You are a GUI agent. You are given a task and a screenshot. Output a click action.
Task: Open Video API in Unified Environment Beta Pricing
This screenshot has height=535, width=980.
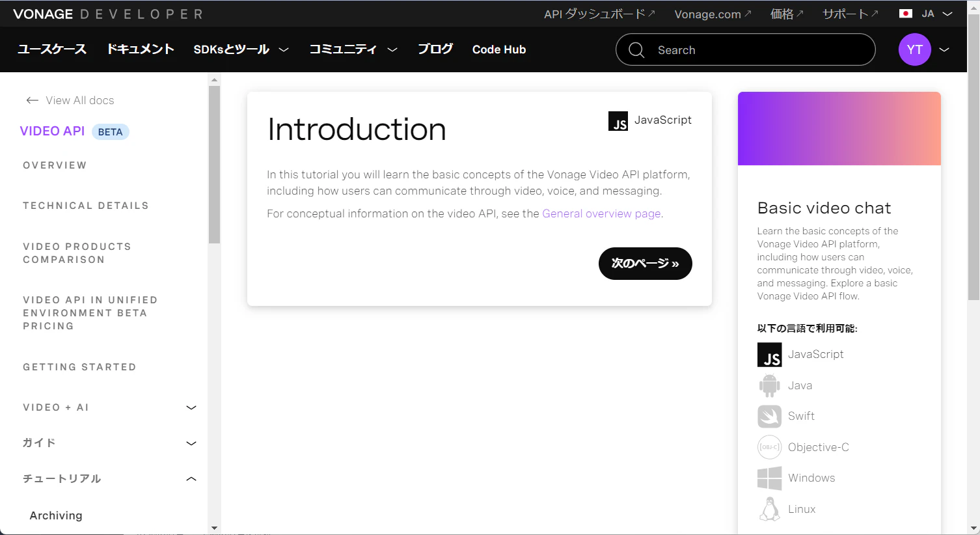pyautogui.click(x=90, y=313)
